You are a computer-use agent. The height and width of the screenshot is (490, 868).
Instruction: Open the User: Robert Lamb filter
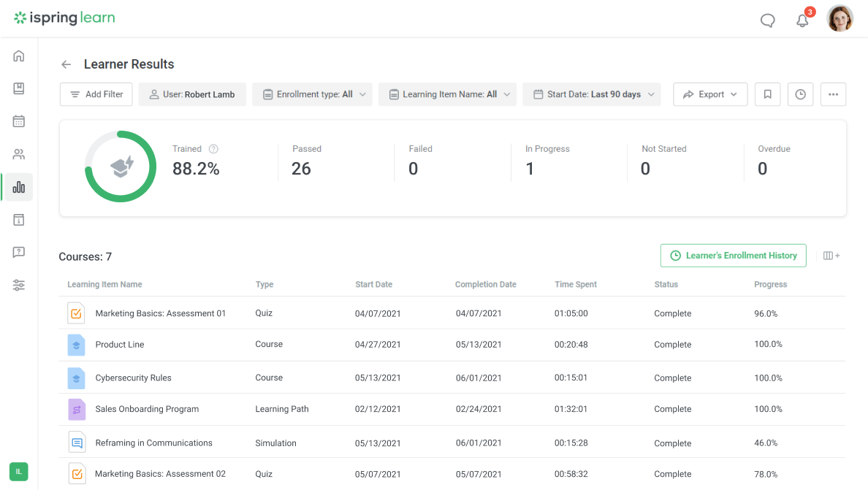[x=191, y=94]
